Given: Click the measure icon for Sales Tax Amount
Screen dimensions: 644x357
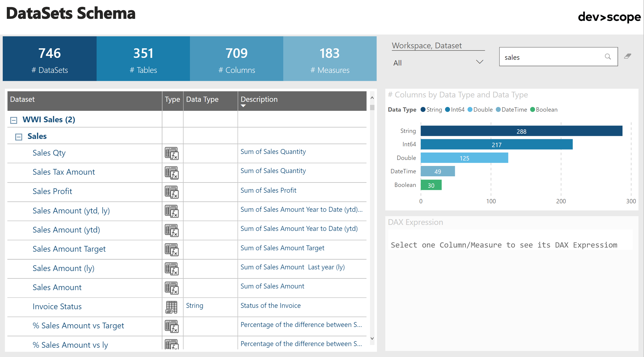Looking at the screenshot, I should click(172, 173).
